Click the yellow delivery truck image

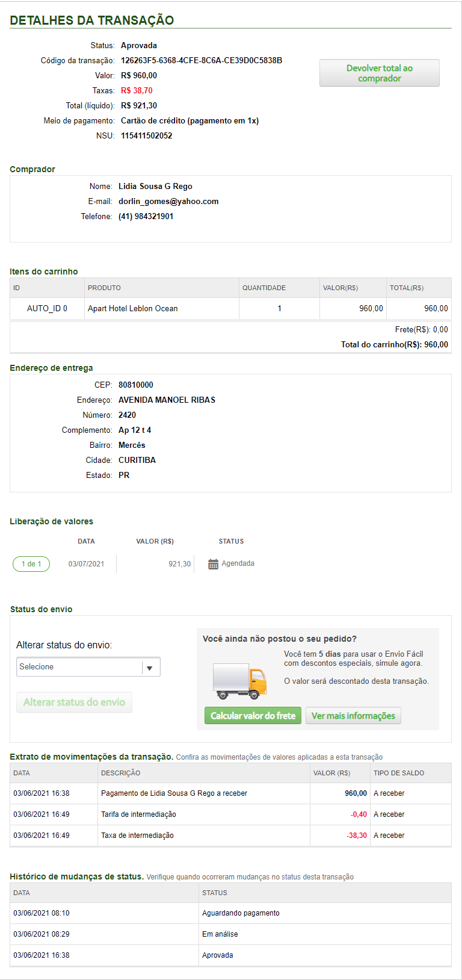point(239,681)
